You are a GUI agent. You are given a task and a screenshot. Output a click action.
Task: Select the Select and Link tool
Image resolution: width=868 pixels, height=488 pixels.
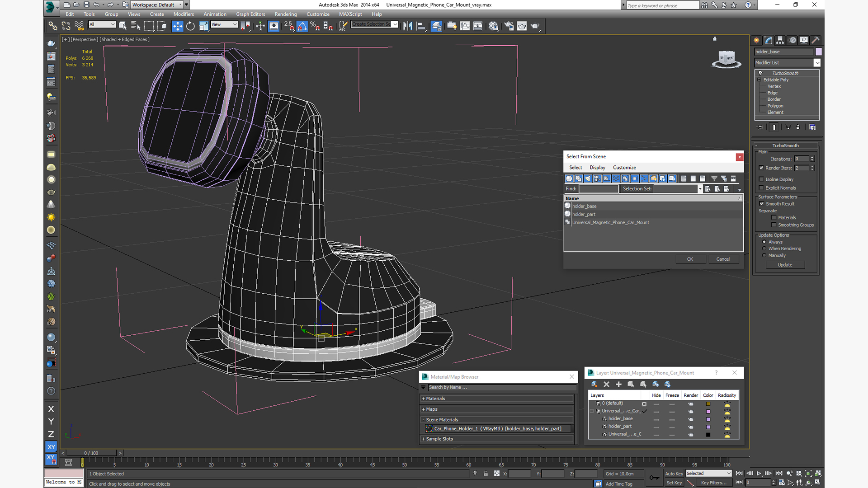click(x=53, y=26)
